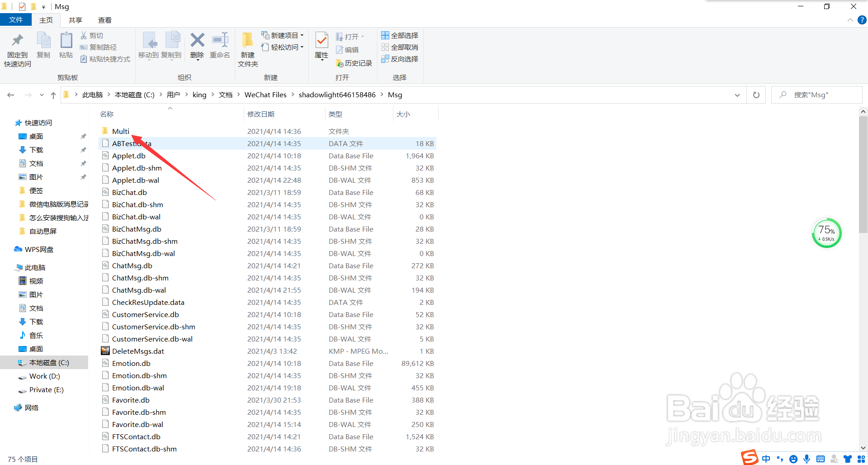Click the New Folder (新建文件夹) icon
This screenshot has height=465, width=868.
pyautogui.click(x=247, y=40)
